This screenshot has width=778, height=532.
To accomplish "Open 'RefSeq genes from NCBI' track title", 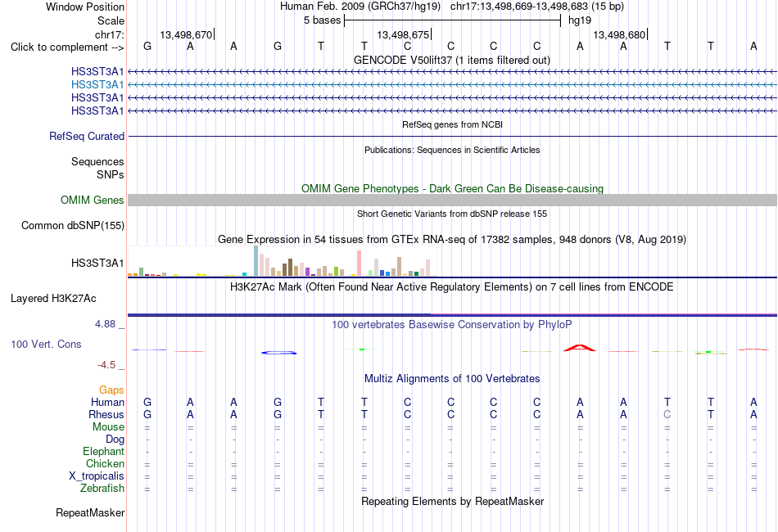I will point(452,124).
